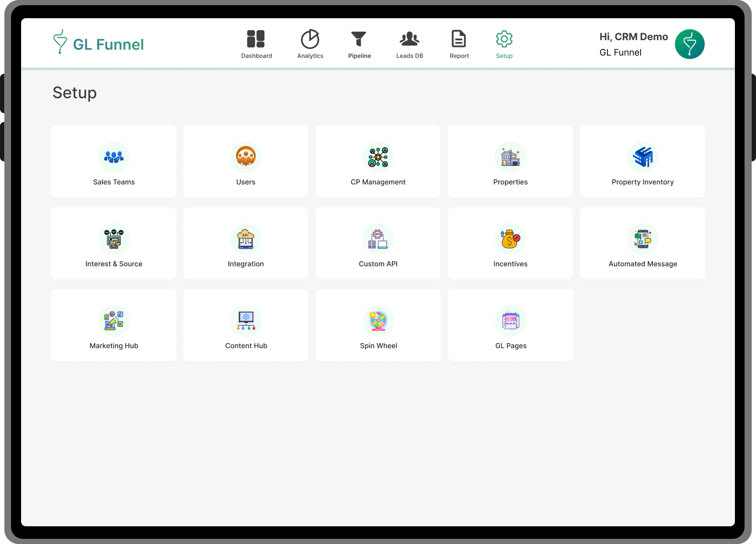This screenshot has height=544, width=756.
Task: Click the Automated Message card label
Action: (x=642, y=264)
